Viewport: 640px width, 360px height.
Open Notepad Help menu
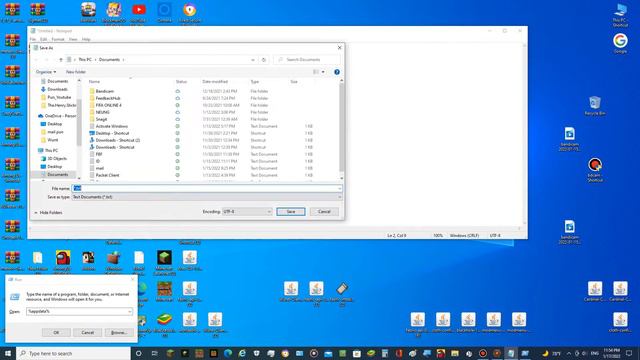[86, 39]
